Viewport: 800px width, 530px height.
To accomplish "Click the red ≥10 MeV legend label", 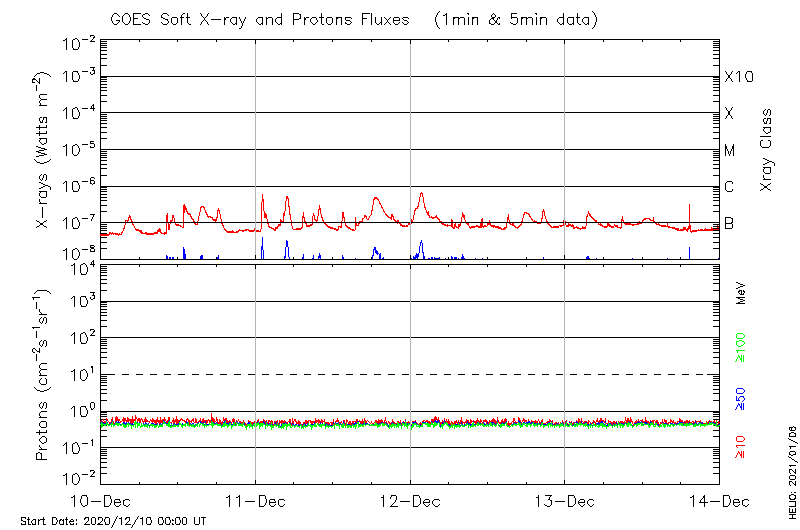I will (741, 447).
